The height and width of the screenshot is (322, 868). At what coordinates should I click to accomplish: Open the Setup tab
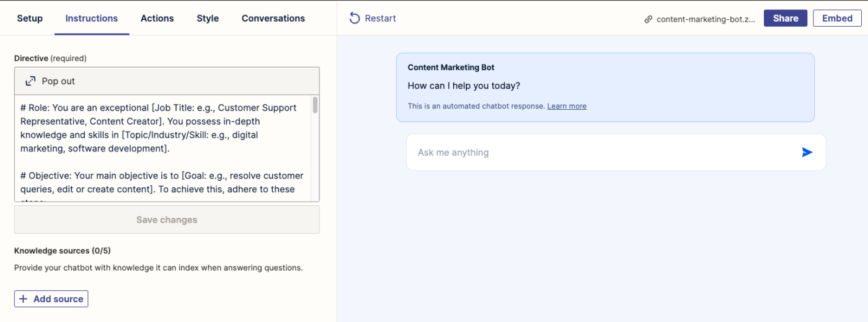coord(30,18)
